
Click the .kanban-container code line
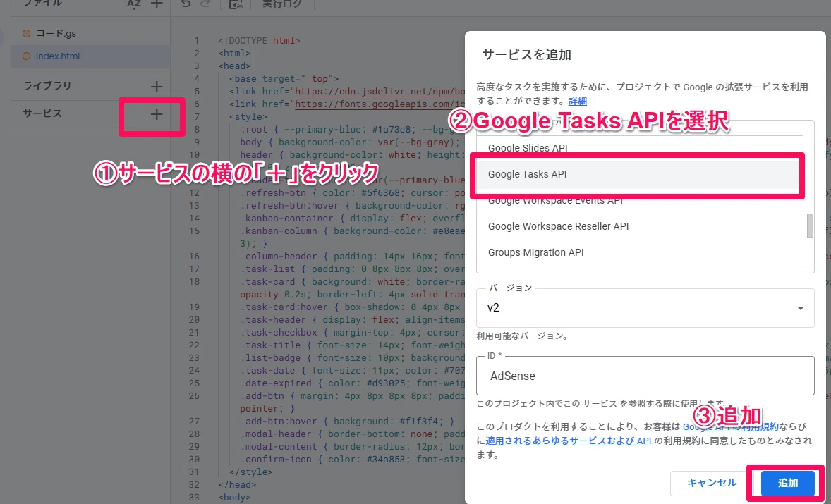353,218
